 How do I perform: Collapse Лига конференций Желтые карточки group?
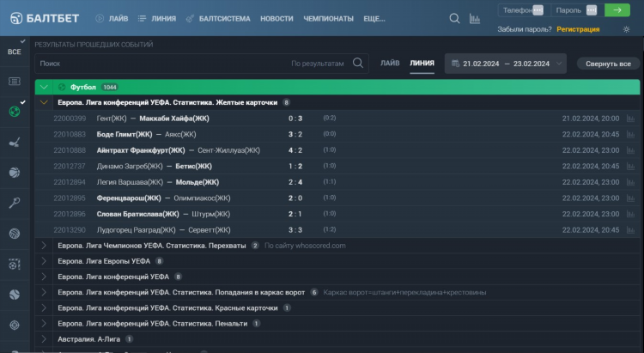pyautogui.click(x=44, y=102)
